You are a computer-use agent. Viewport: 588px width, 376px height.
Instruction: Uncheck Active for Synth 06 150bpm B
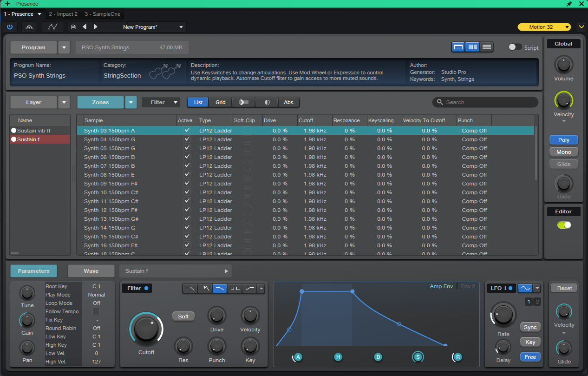click(187, 157)
